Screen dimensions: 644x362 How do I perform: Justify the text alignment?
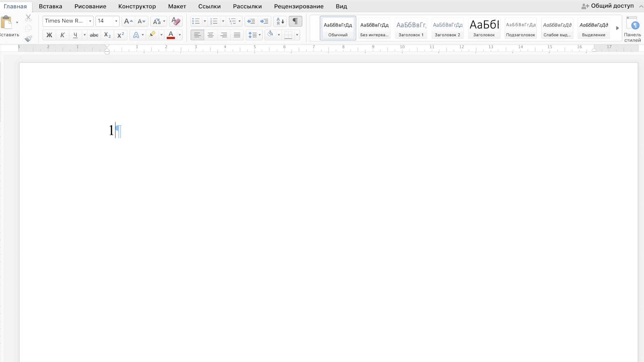coord(237,35)
